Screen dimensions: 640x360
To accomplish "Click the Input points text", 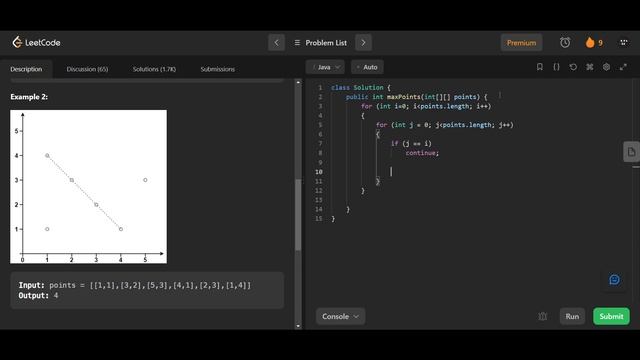I will 135,285.
